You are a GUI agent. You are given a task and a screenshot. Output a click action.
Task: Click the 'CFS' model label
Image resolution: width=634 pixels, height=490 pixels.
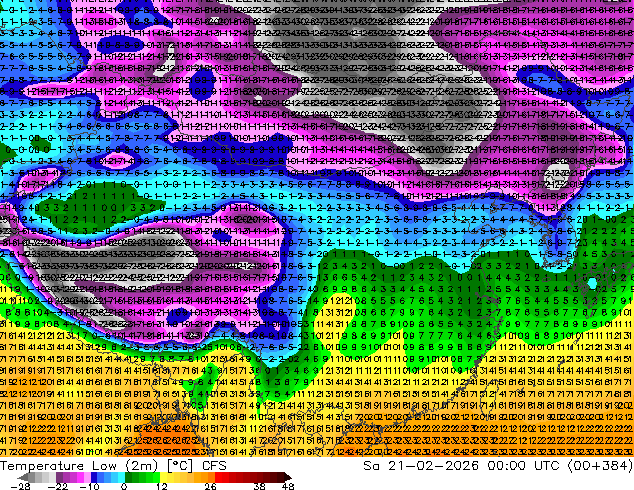pyautogui.click(x=214, y=466)
